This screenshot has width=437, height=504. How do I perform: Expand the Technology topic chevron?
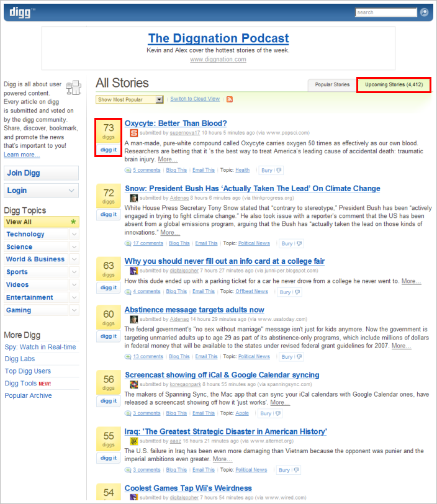point(74,235)
